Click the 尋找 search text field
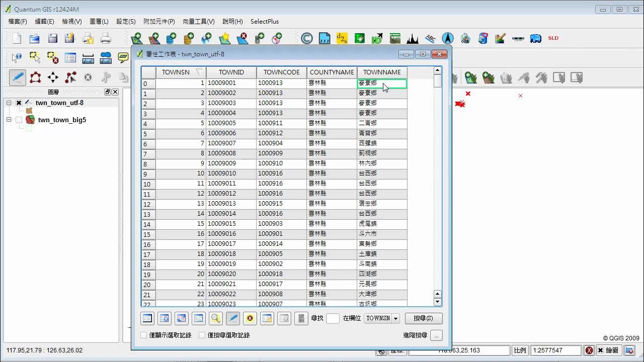644x362 pixels. coord(333,318)
